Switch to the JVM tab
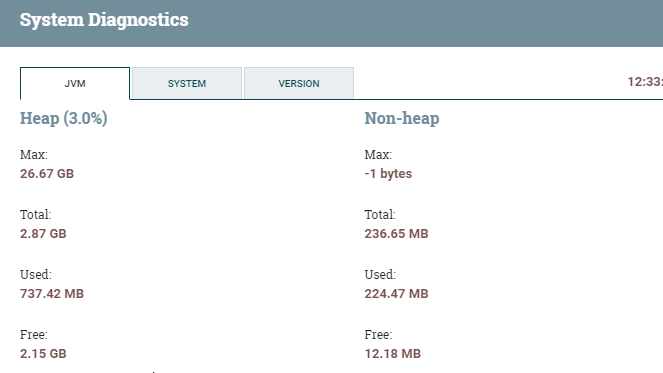This screenshot has width=663, height=373. [75, 83]
